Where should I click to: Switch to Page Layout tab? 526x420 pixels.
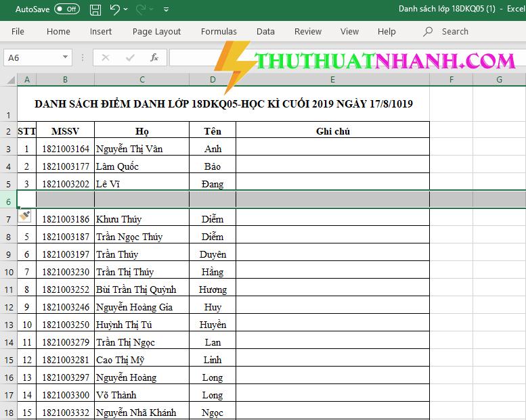pos(156,32)
